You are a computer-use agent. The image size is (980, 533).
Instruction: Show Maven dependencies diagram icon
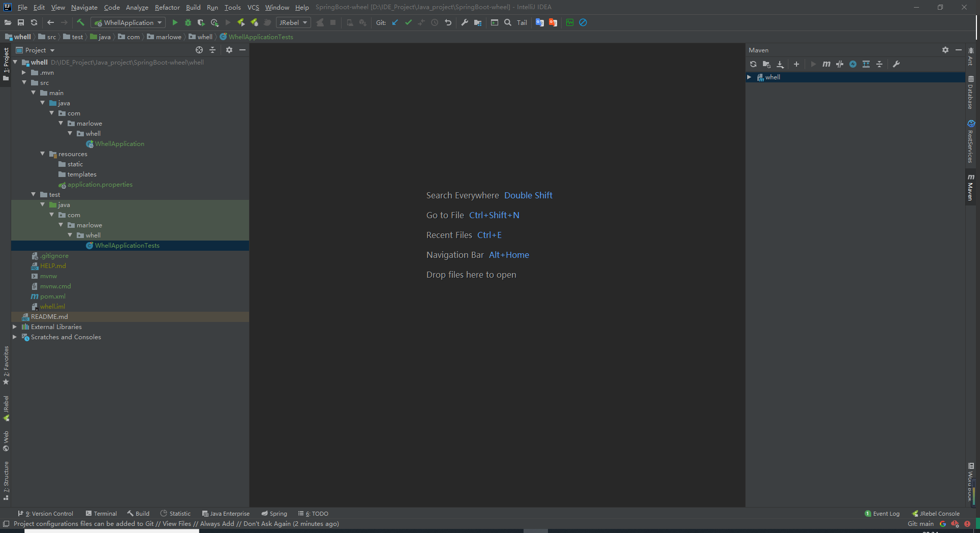[866, 64]
